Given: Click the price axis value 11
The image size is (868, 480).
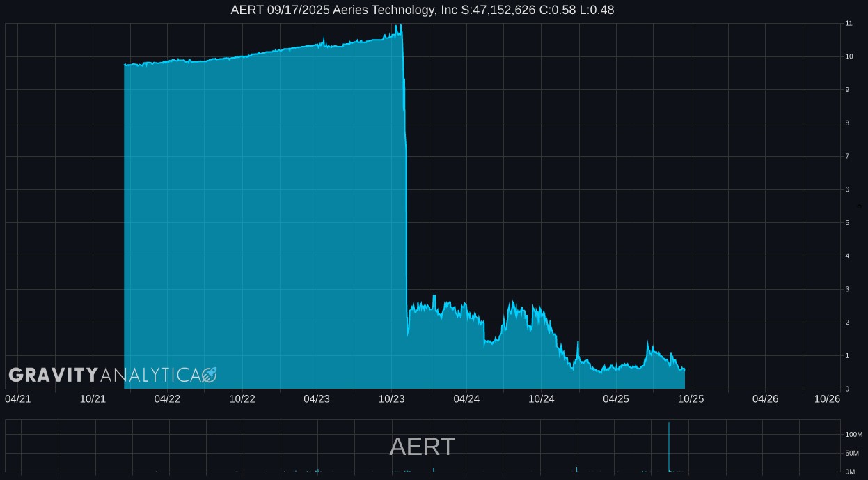Looking at the screenshot, I should click(x=849, y=24).
